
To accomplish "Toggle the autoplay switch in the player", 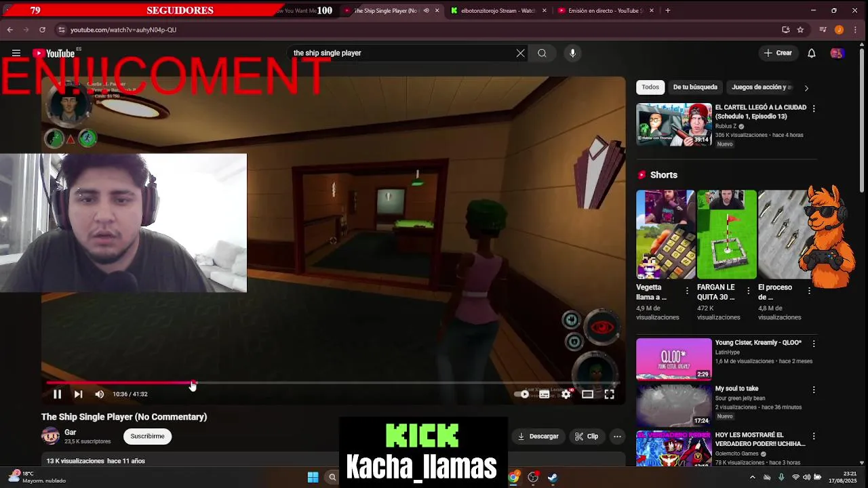I will 521,394.
